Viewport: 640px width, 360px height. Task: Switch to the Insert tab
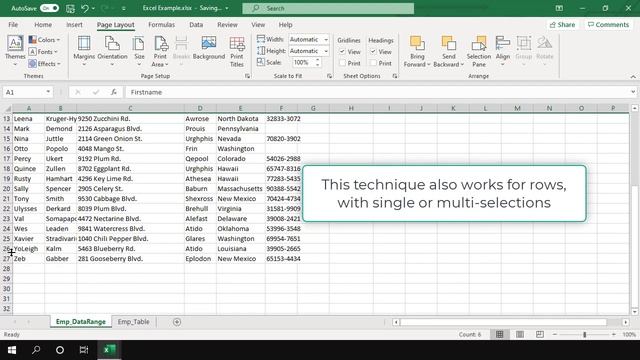point(74,24)
